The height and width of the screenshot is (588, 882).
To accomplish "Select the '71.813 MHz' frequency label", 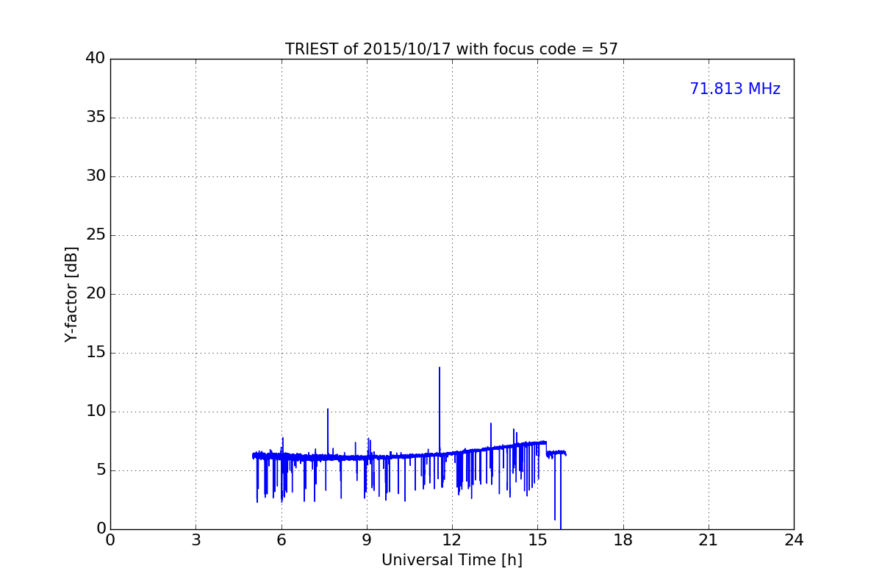I will click(x=735, y=89).
